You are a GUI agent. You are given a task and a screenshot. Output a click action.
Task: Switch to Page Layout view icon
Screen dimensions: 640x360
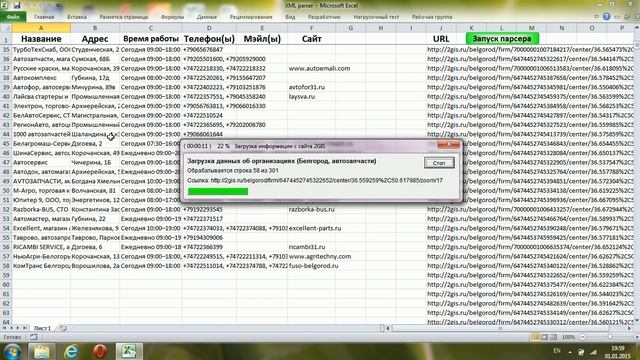tap(544, 337)
